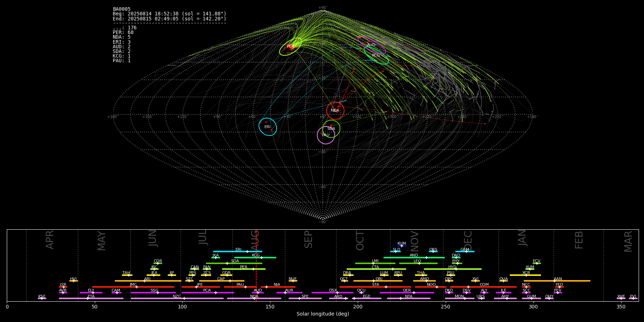
Task: Select the AAN orange shower bar
Action: [x=557, y=281]
